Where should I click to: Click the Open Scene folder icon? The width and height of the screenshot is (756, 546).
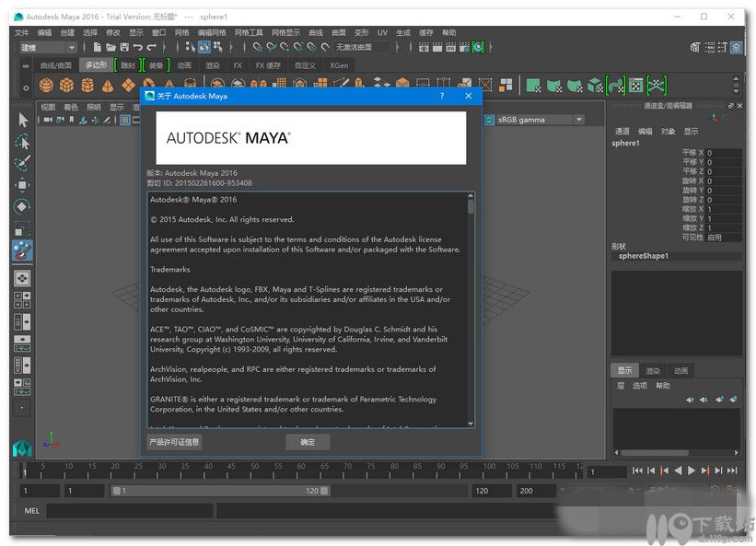point(110,47)
